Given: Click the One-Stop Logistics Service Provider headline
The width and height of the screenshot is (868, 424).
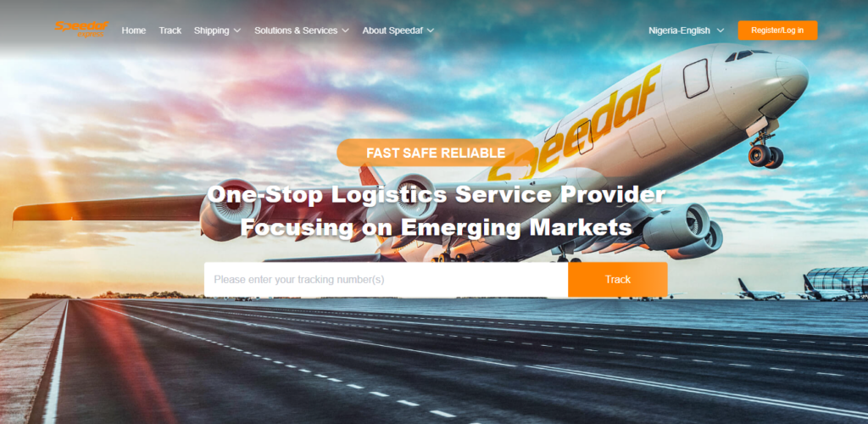Looking at the screenshot, I should click(436, 194).
